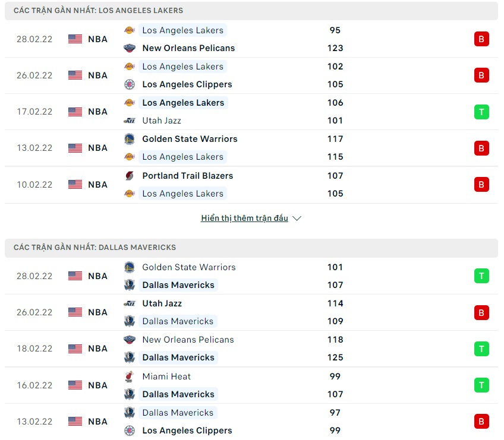Select the Los Angeles Lakers recent matches header
The image size is (504, 440).
point(99,11)
